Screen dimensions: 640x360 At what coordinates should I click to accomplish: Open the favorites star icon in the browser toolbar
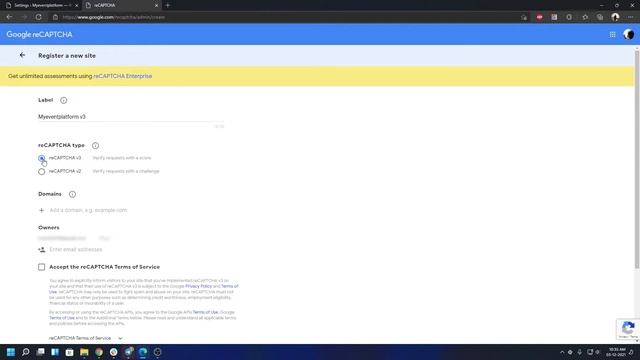click(x=585, y=17)
